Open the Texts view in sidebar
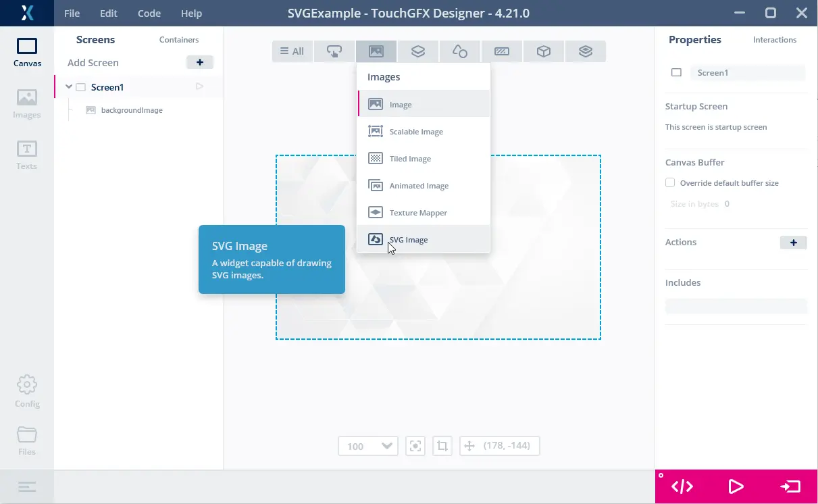 click(27, 155)
